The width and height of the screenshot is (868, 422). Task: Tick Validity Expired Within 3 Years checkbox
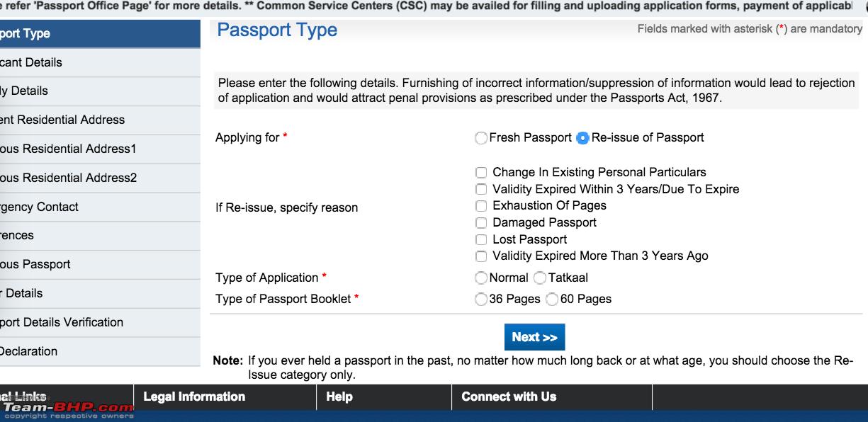tap(481, 190)
